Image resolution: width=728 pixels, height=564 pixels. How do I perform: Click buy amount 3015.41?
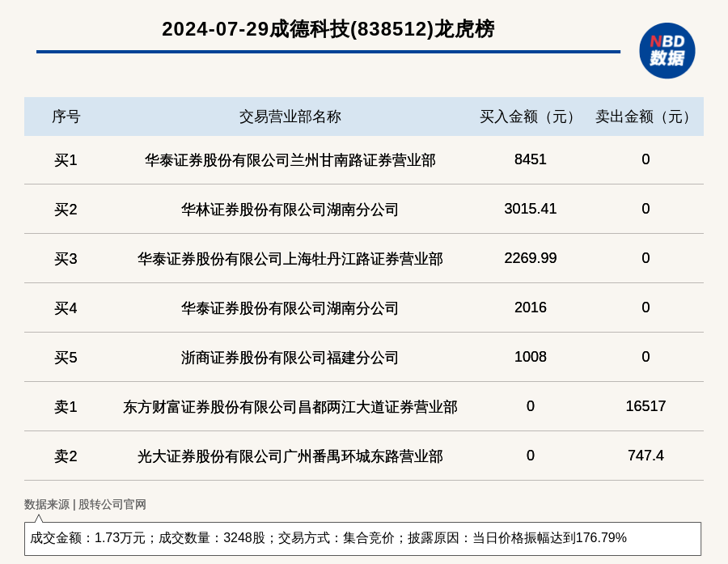pos(530,209)
